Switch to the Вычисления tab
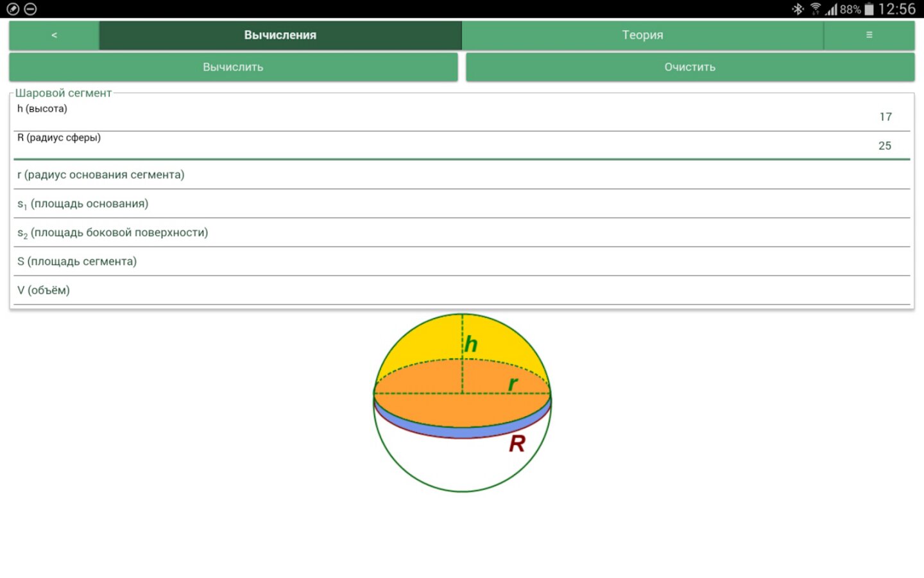This screenshot has height=578, width=924. point(280,35)
